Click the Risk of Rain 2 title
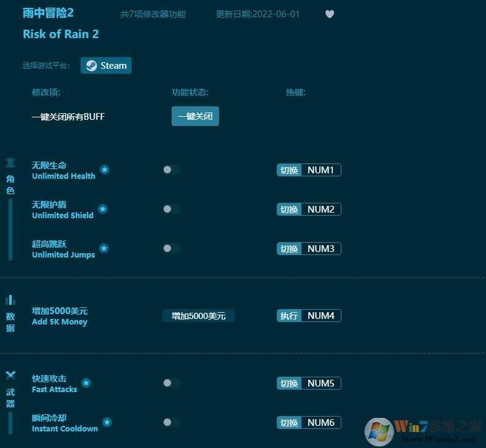Viewport: 486px width, 448px height. click(61, 34)
